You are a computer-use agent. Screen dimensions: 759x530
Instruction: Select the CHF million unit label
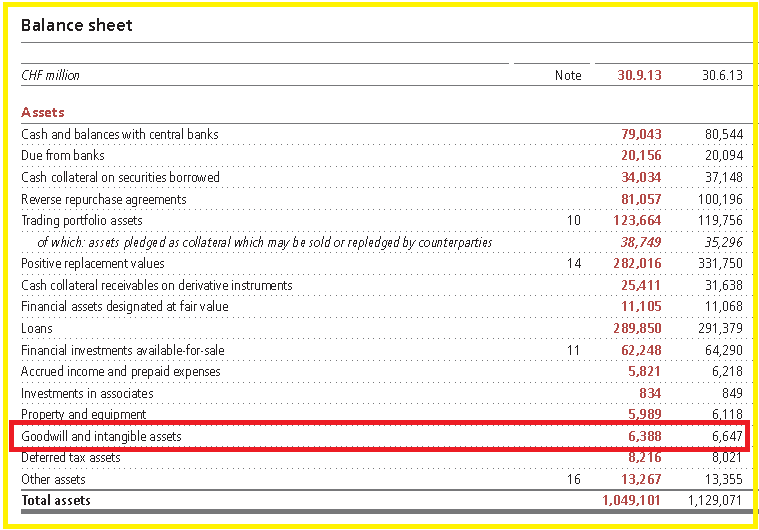50,75
